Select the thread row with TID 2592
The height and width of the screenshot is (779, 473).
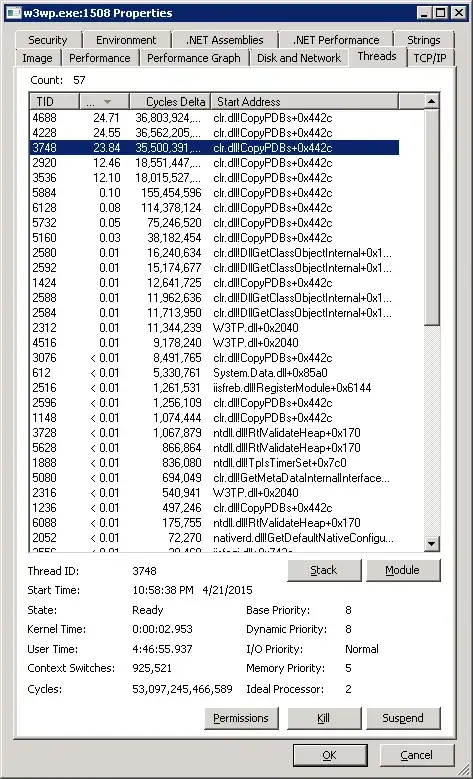click(x=214, y=268)
